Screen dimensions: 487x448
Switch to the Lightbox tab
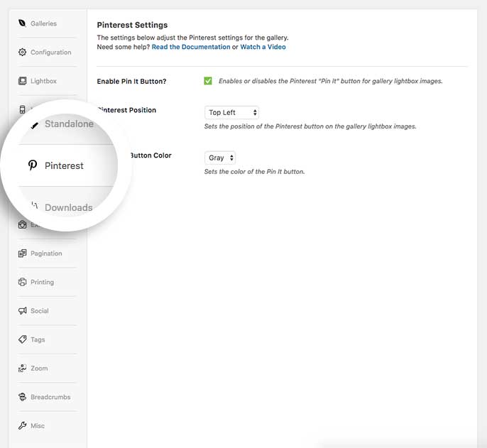[43, 81]
